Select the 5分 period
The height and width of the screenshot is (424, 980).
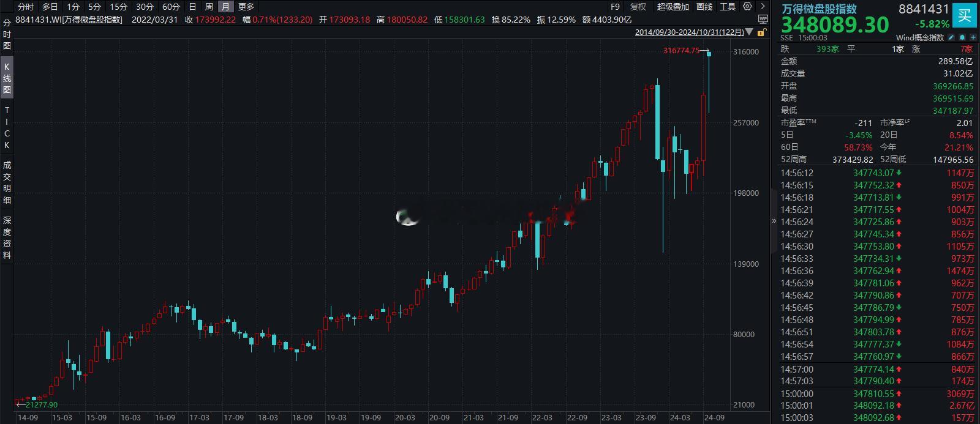pos(94,7)
